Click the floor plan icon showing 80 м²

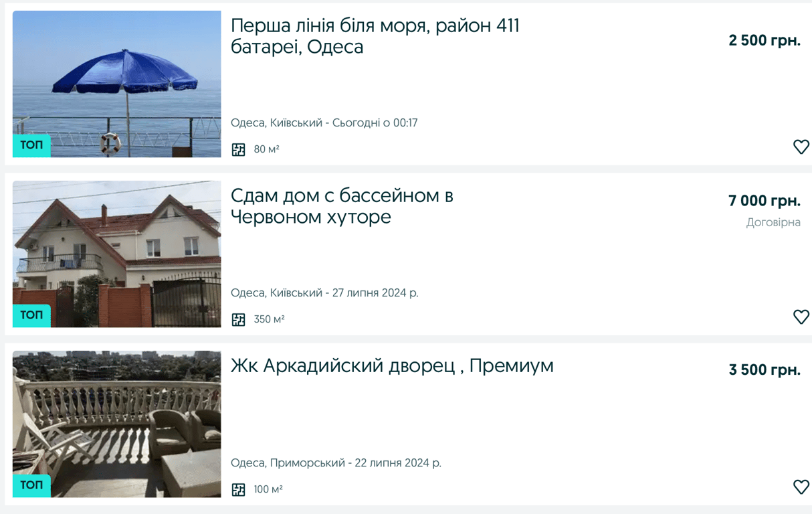(x=238, y=149)
